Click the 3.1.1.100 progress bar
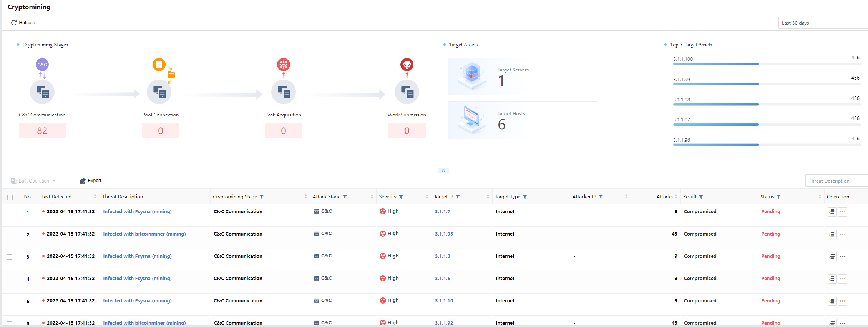This screenshot has height=327, width=868. 715,64
